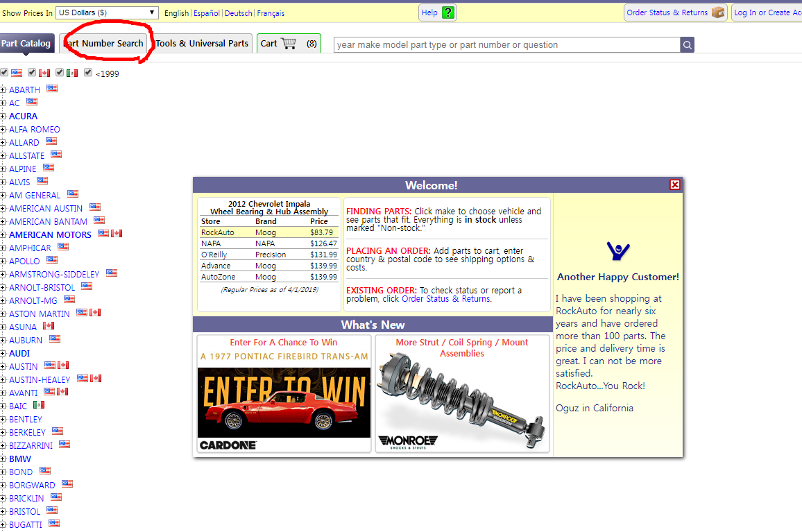802x532 pixels.
Task: Expand the ALFA ROMEO make node
Action: (3, 130)
